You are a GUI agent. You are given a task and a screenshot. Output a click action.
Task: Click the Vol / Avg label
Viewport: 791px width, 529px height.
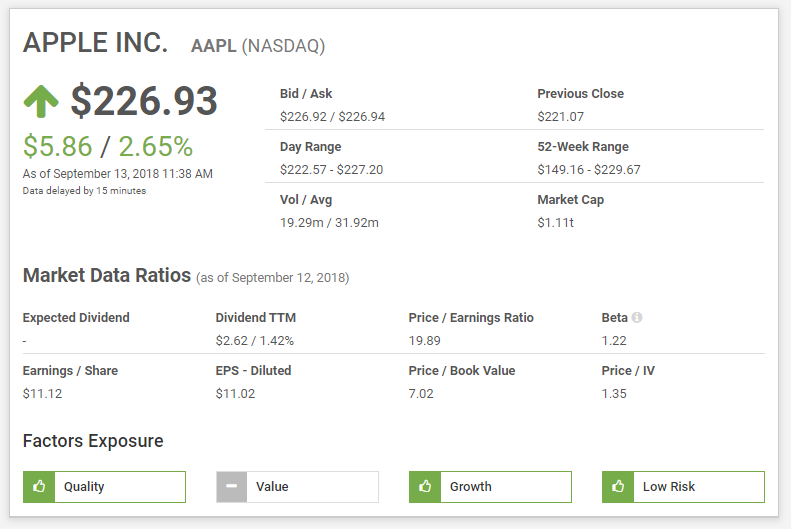306,200
